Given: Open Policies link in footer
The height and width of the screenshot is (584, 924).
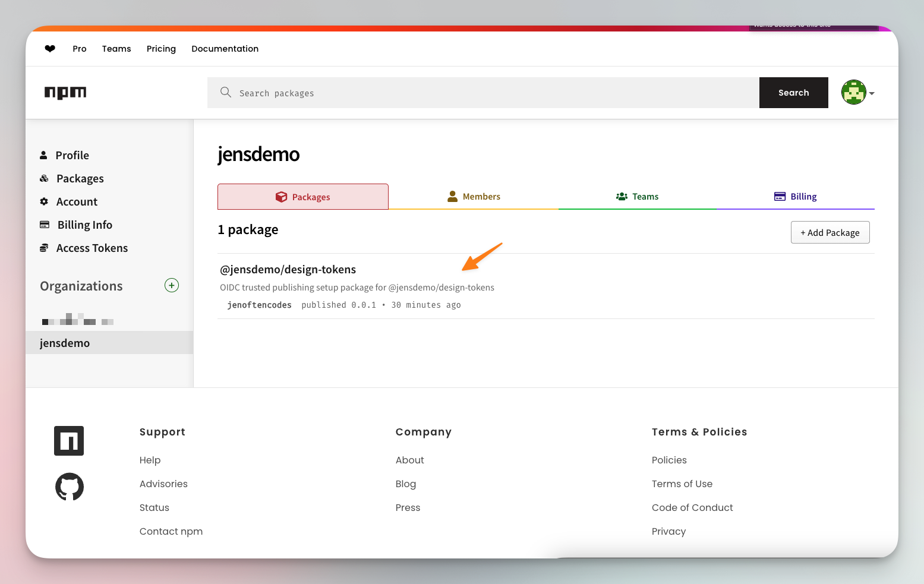Looking at the screenshot, I should (x=669, y=460).
